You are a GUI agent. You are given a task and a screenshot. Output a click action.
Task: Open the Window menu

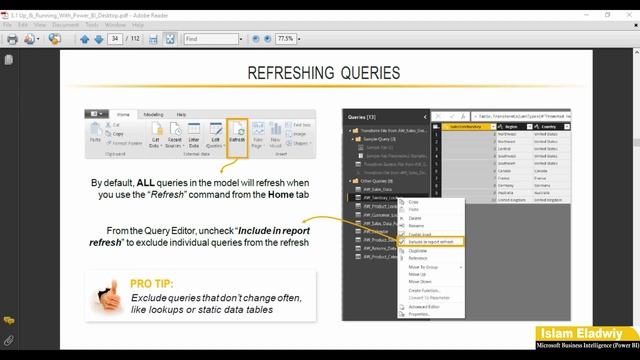pyautogui.click(x=115, y=25)
